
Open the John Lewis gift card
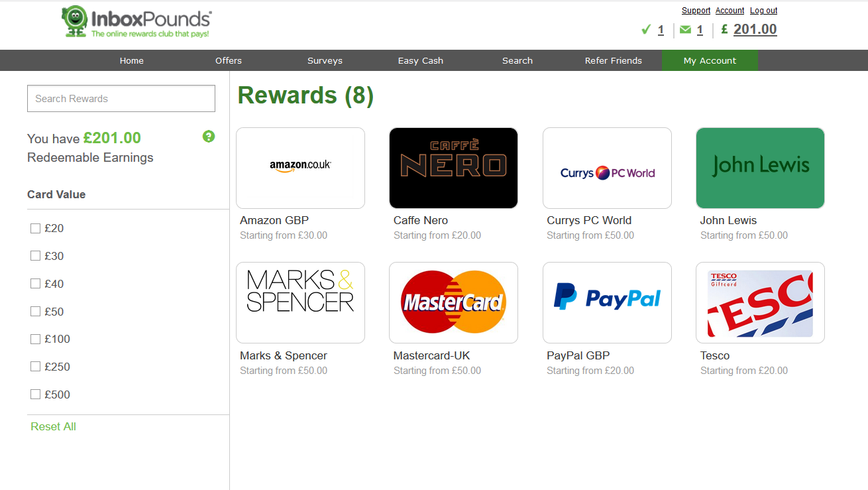(760, 168)
